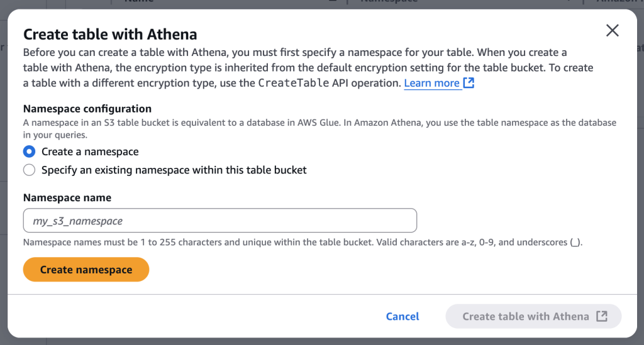
Task: Click the Namespace column header behind the dialog
Action: pos(389,2)
